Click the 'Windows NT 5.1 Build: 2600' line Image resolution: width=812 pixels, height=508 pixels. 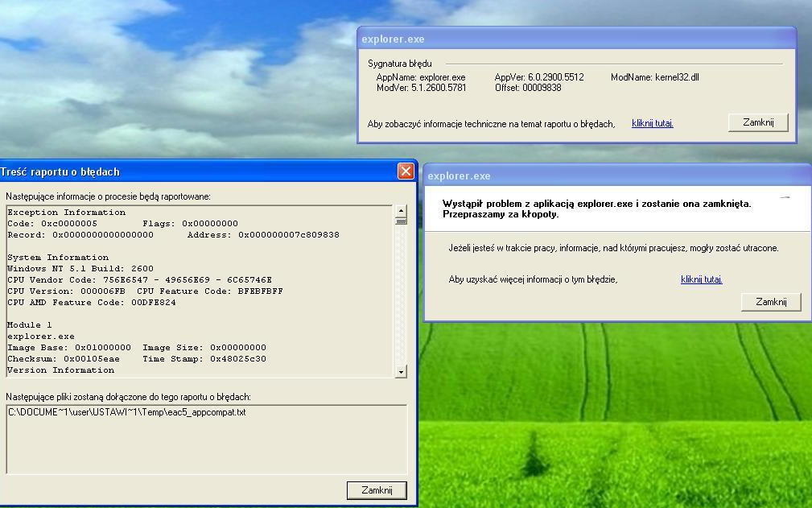click(80, 269)
